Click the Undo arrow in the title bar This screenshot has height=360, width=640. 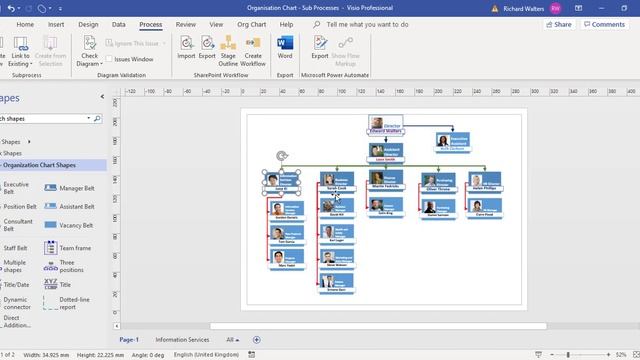pos(11,8)
